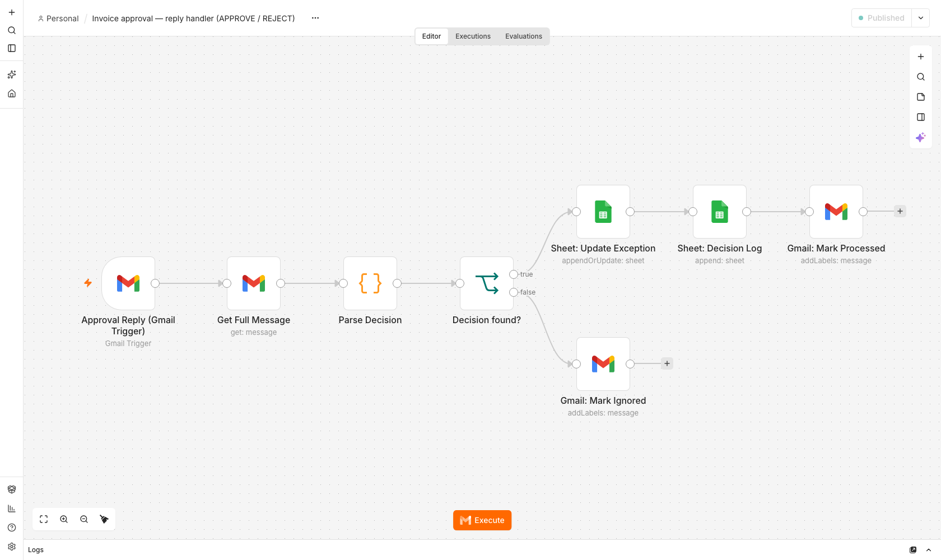Screen dimensions: 941x560
Task: Open the Sheet: Update Exception node
Action: tap(603, 212)
